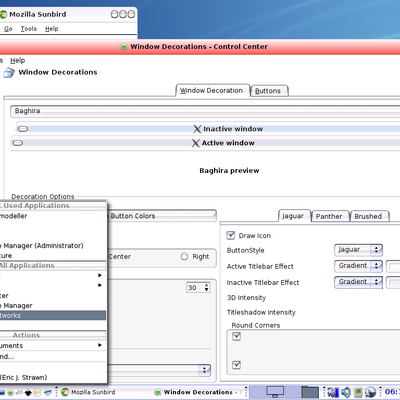Viewport: 400px width, 400px height.
Task: Switch to the Window Decorations taskbar entry
Action: (x=198, y=392)
